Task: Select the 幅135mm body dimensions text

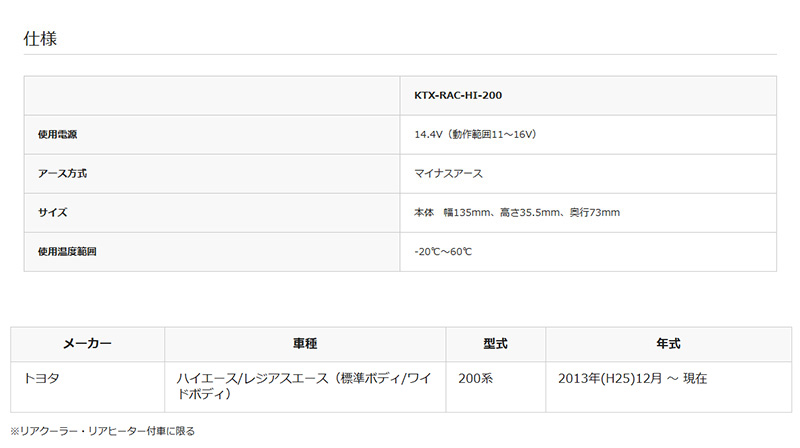Action: click(x=517, y=212)
